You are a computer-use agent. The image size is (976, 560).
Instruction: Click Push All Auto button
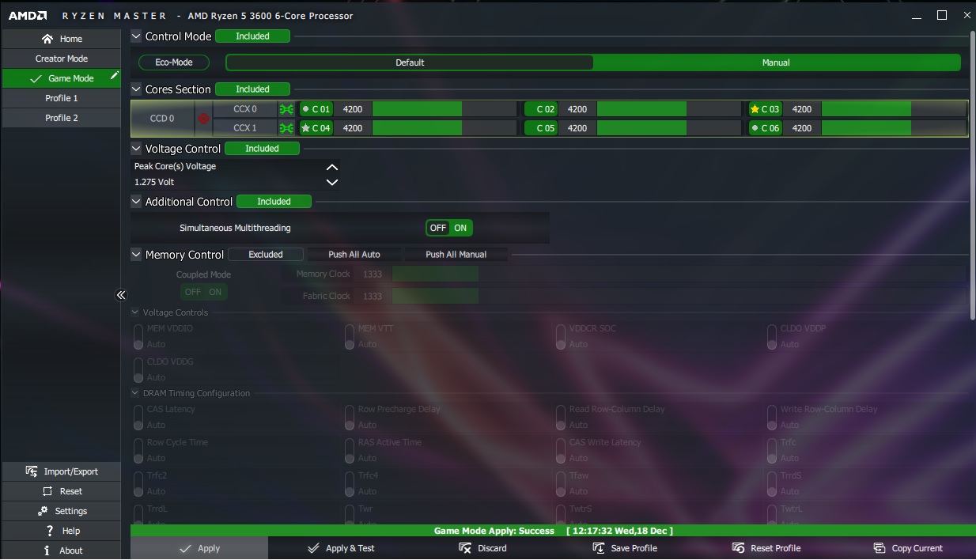(x=354, y=255)
